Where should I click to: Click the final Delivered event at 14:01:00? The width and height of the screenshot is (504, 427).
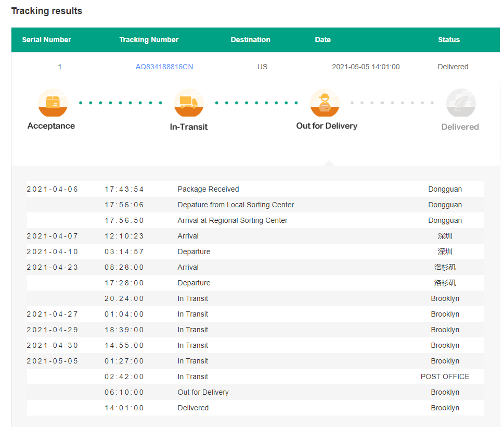click(x=193, y=408)
